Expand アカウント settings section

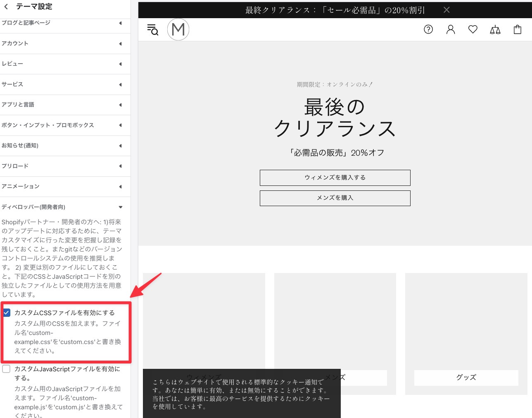click(65, 43)
